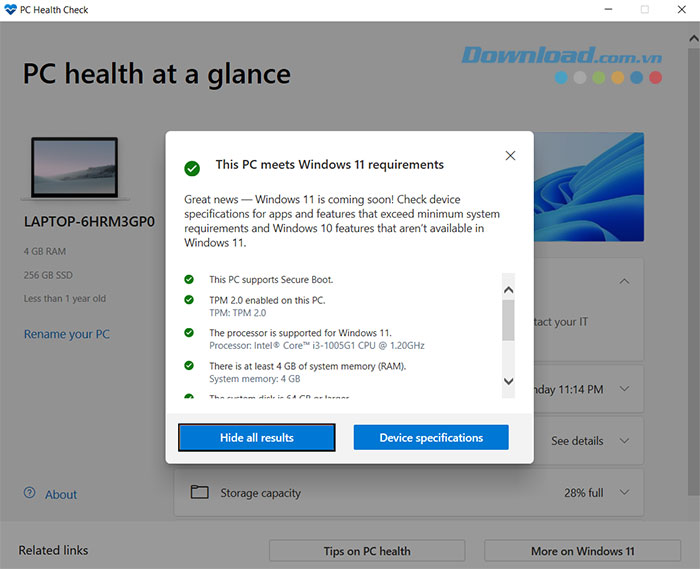This screenshot has height=569, width=700.
Task: Click the 4 GB RAM text
Action: tap(45, 251)
